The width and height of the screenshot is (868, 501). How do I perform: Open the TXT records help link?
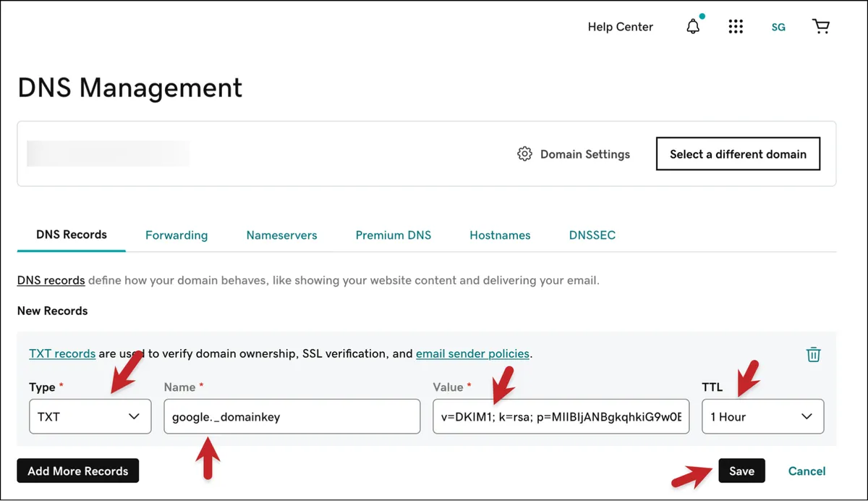pyautogui.click(x=62, y=354)
